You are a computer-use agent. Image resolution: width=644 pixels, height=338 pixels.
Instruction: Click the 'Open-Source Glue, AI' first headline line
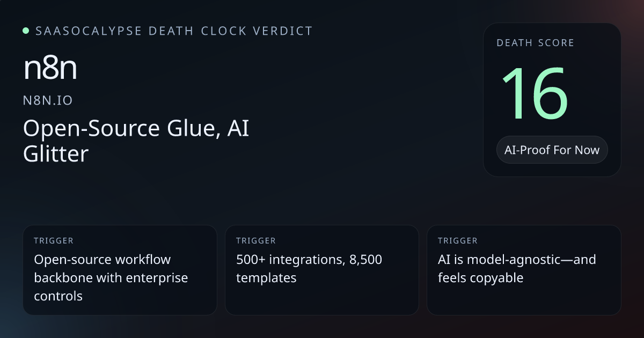[x=136, y=128]
